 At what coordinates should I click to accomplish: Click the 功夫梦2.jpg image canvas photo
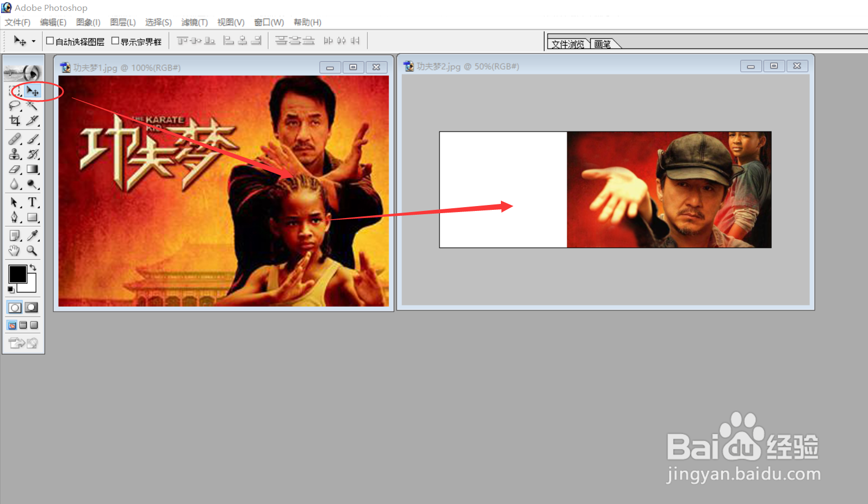click(x=669, y=190)
